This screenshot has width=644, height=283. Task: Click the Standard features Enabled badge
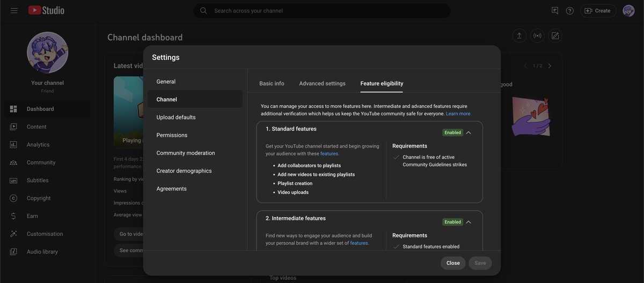tap(452, 132)
